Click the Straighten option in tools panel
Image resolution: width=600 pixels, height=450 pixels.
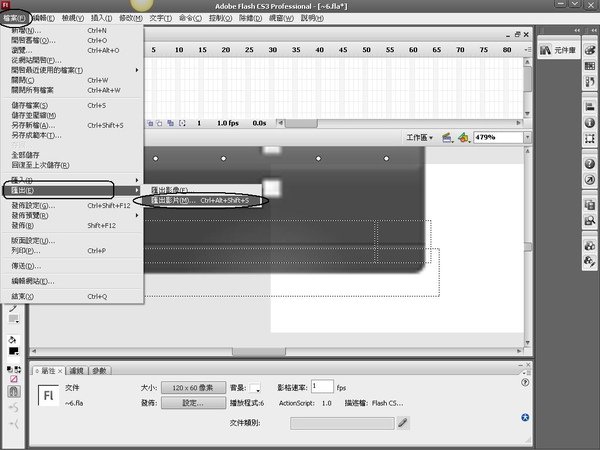[14, 424]
